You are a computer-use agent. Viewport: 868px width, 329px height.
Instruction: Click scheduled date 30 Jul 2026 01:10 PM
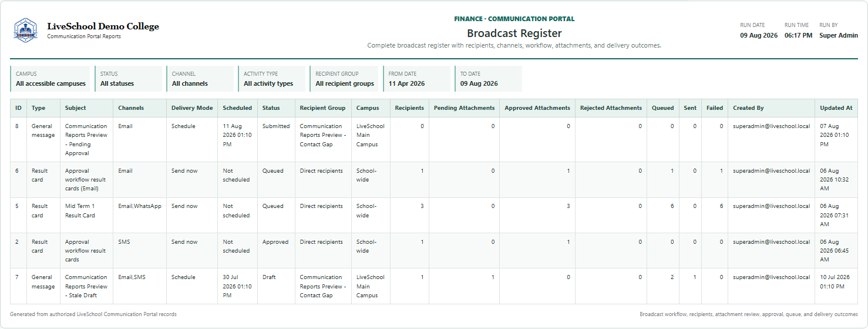click(x=237, y=286)
